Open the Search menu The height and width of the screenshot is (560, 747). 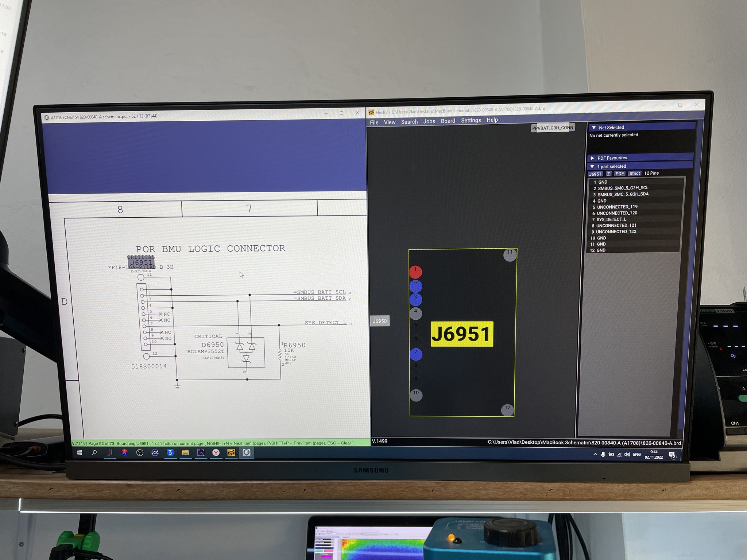(x=409, y=122)
